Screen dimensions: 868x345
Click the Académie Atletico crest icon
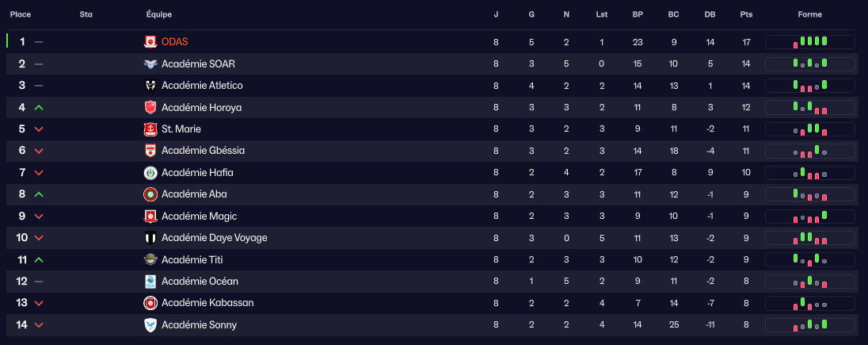pyautogui.click(x=150, y=86)
